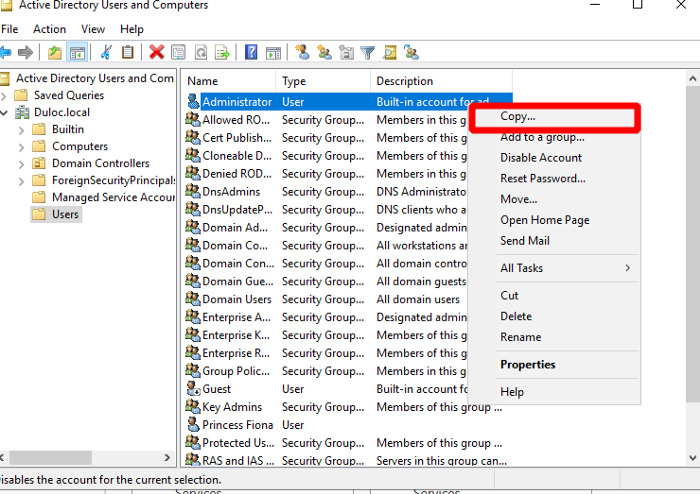Expand the Domain Controllers node
Image resolution: width=700 pixels, height=494 pixels.
click(21, 164)
